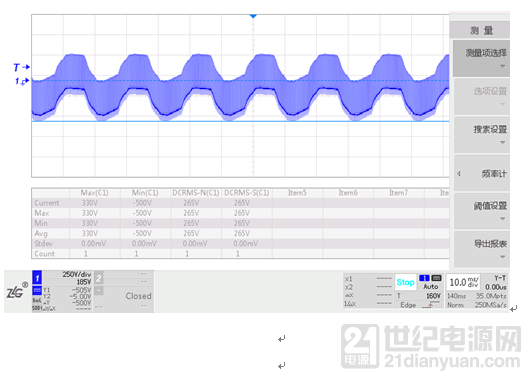Toggle the Closed channel 2 status
This screenshot has width=521, height=375.
138,296
